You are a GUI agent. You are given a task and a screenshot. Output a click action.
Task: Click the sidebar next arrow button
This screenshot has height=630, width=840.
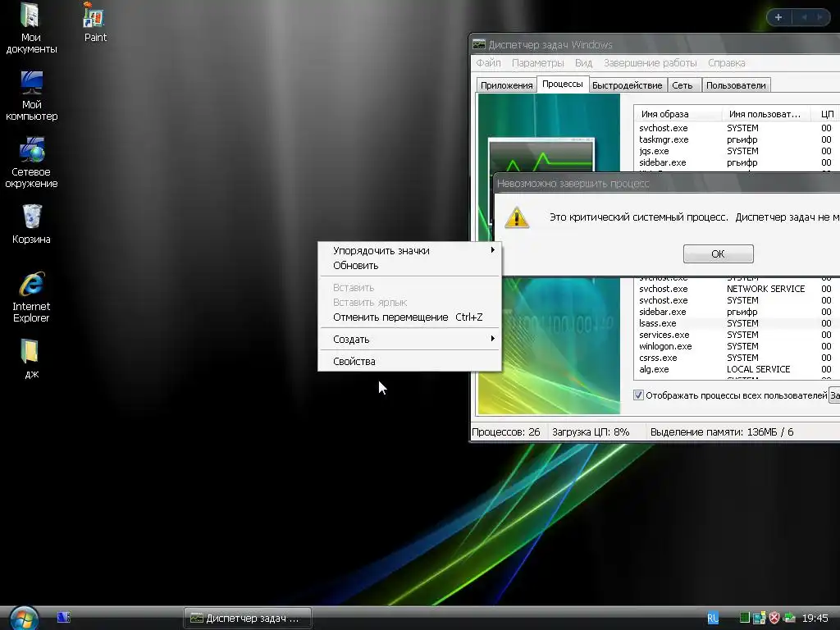point(819,17)
